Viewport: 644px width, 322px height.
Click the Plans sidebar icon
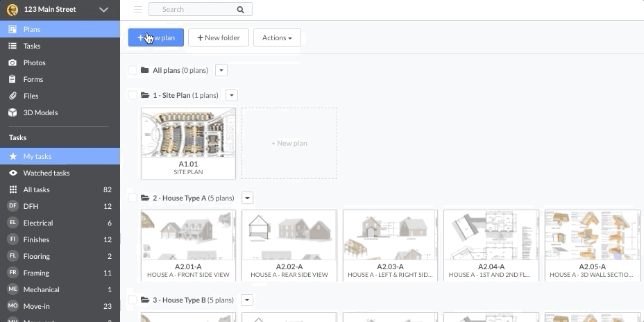pos(12,29)
